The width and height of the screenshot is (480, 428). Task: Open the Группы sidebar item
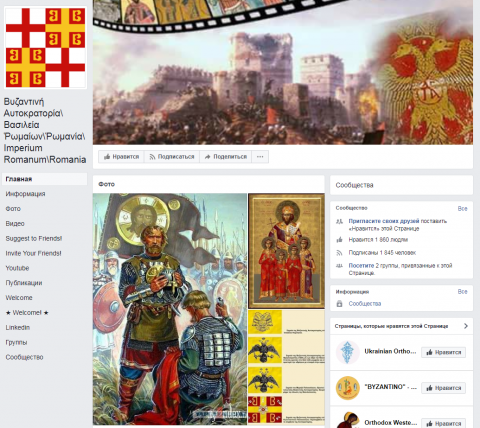16,342
